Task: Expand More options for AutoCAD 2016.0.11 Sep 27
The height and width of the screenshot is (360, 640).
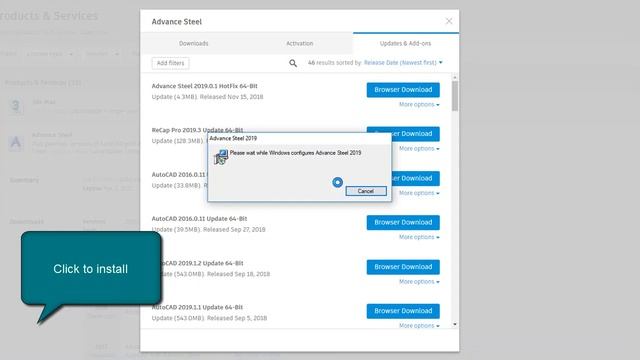Action: (x=419, y=237)
